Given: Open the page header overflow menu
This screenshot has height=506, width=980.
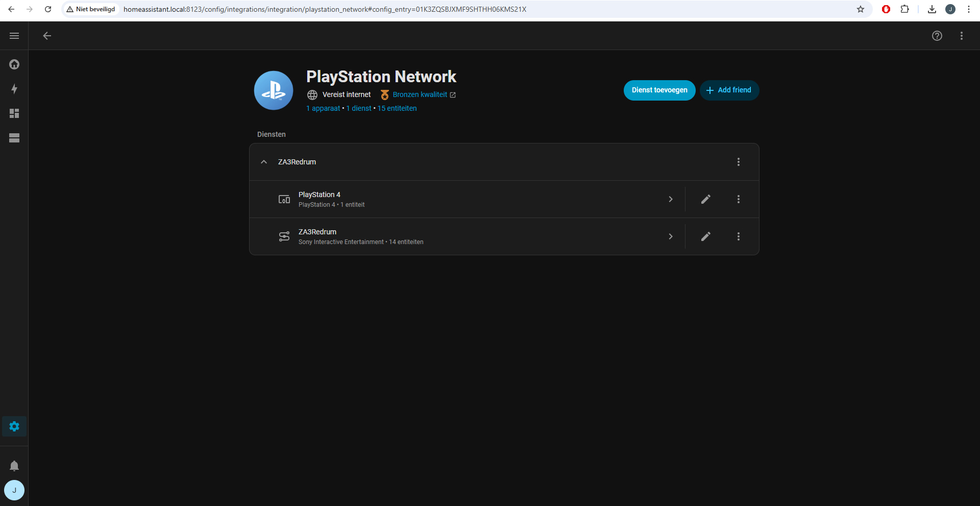Looking at the screenshot, I should 961,36.
